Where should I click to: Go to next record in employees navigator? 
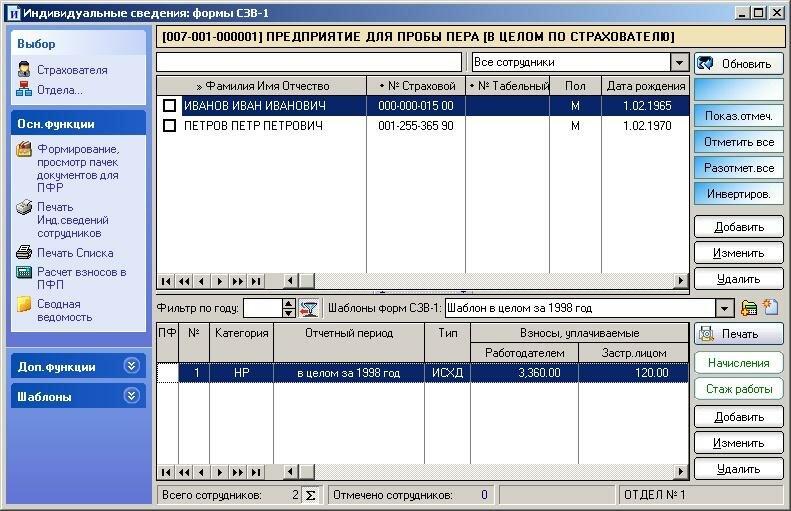[x=219, y=281]
